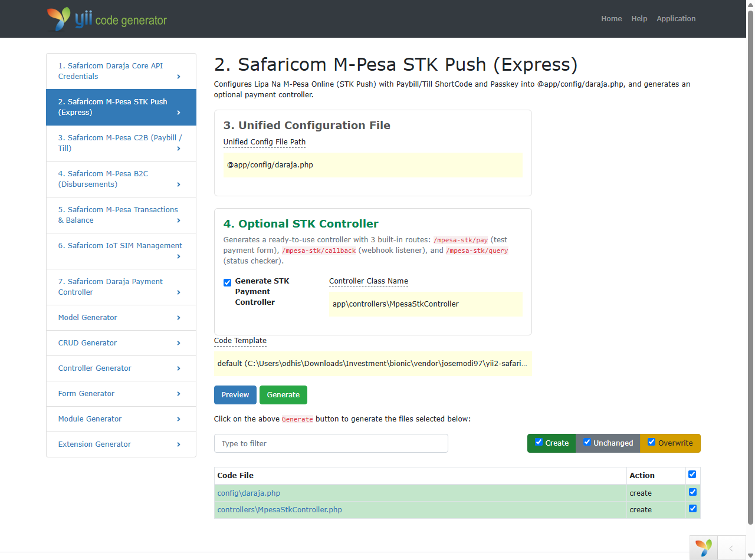This screenshot has width=755, height=560.
Task: Click the Type to filter box
Action: (x=331, y=443)
